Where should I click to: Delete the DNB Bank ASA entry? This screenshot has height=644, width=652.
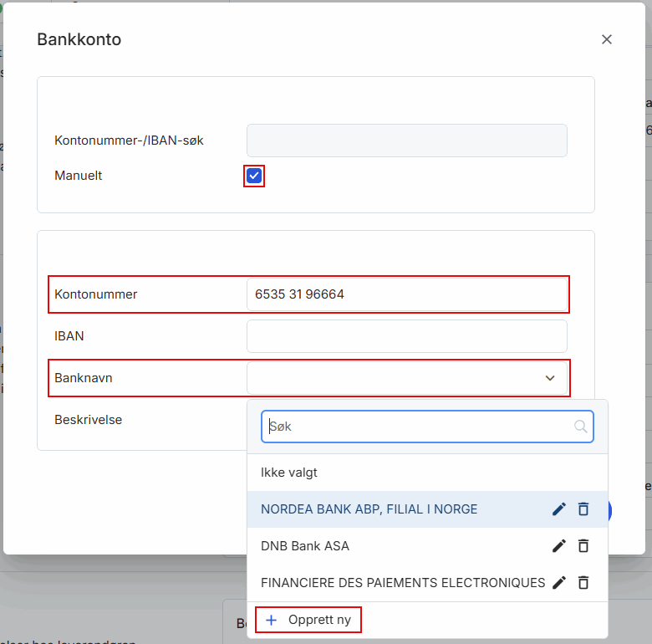click(583, 546)
